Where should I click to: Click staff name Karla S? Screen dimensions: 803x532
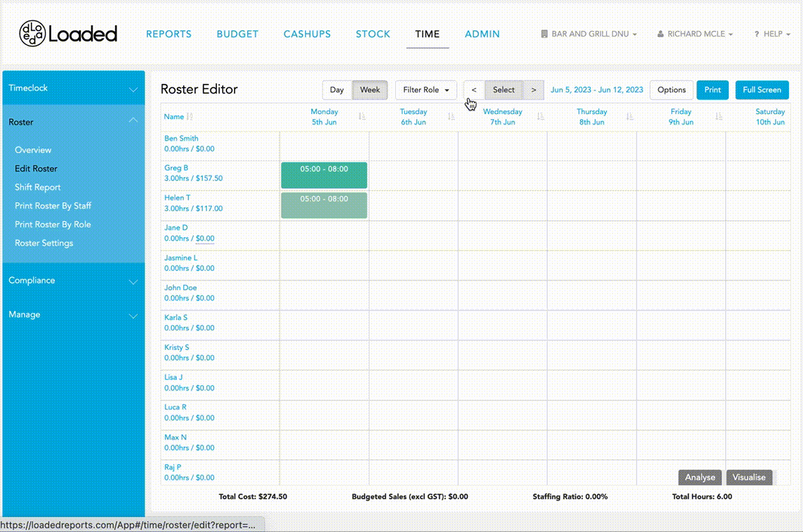click(x=176, y=318)
